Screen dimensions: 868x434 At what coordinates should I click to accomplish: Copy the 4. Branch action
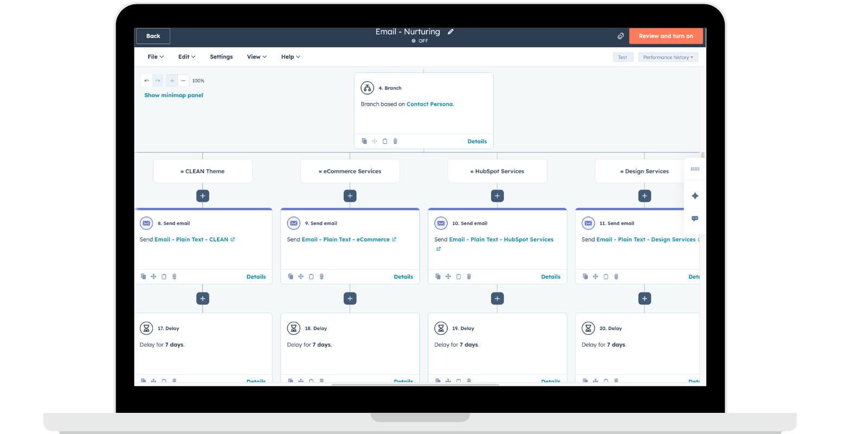coord(364,141)
